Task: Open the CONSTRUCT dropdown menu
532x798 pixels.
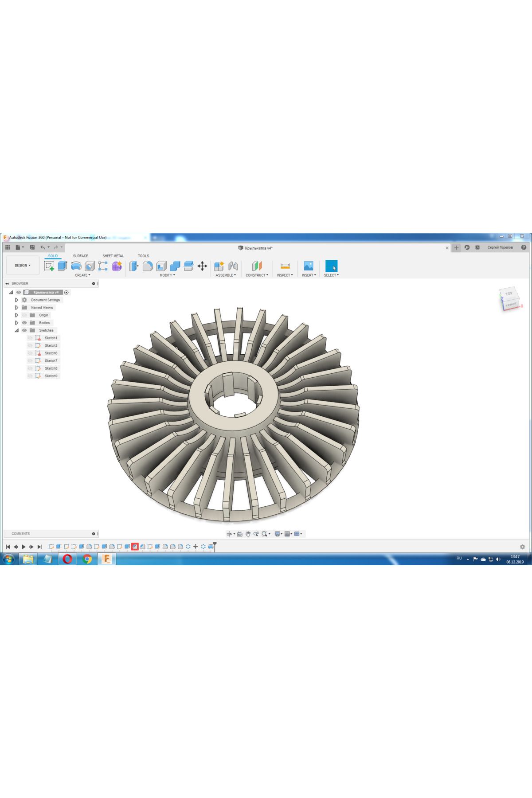Action: [257, 275]
